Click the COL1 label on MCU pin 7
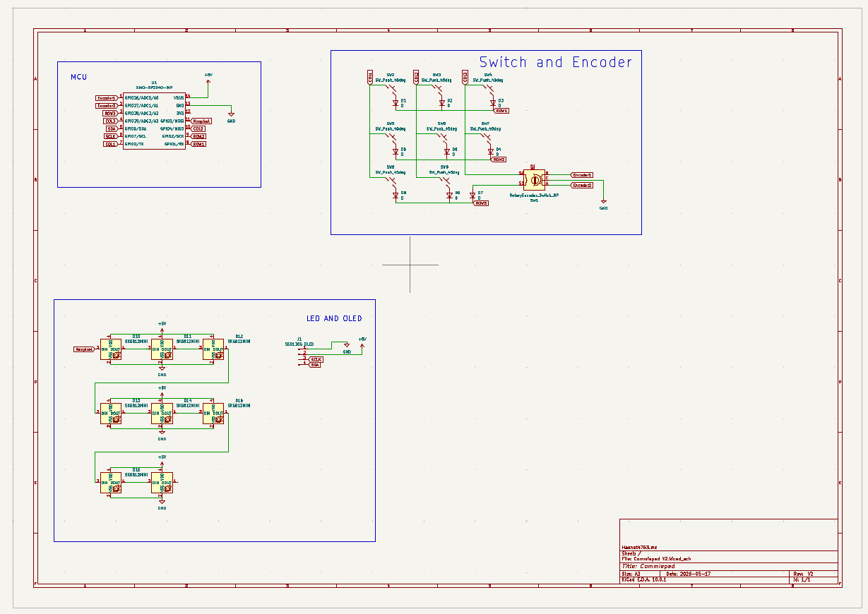The width and height of the screenshot is (868, 614). coord(110,144)
